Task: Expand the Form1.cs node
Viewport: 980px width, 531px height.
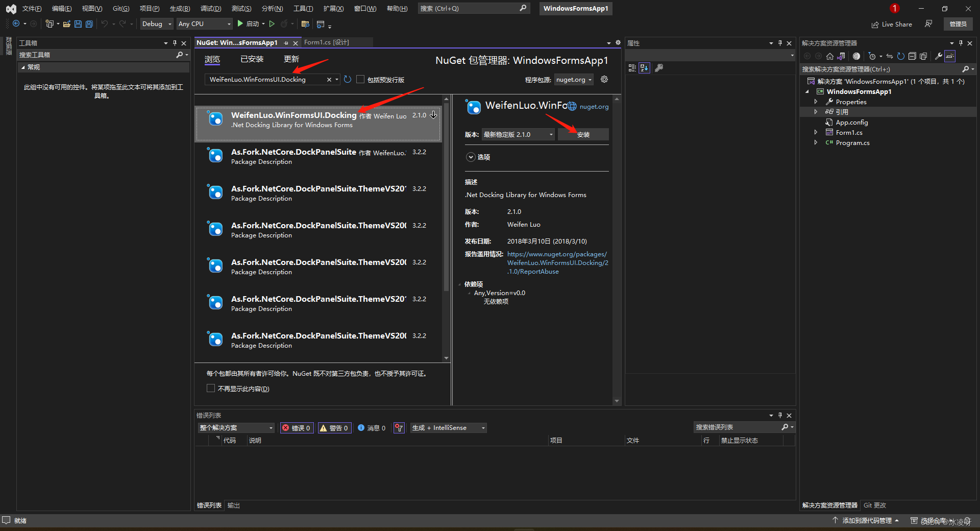Action: click(816, 132)
